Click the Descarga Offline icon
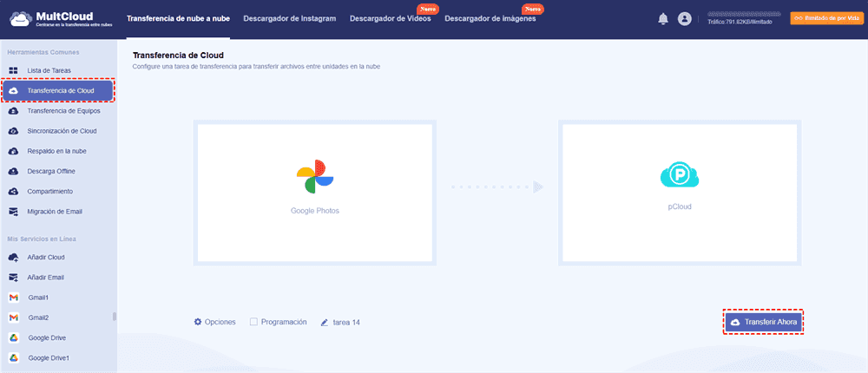Screen dimensions: 868x373 pyautogui.click(x=14, y=172)
